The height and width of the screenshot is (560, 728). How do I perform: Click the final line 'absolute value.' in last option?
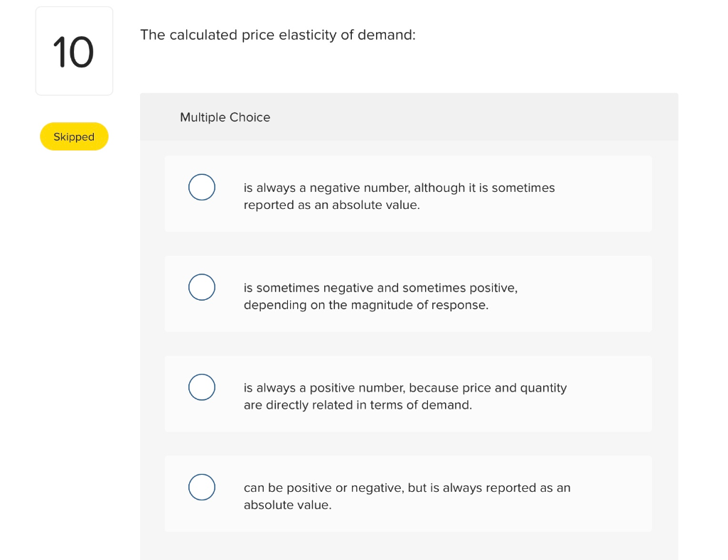pos(287,505)
